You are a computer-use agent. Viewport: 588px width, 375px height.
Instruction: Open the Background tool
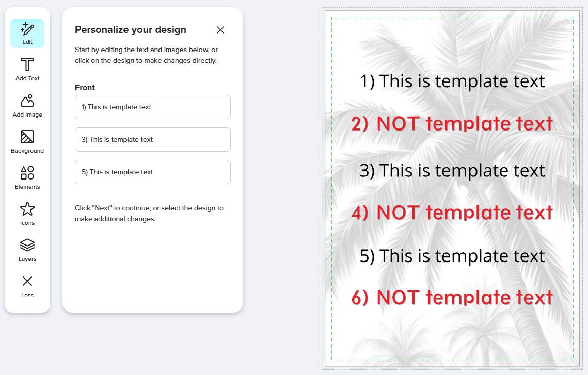[27, 142]
